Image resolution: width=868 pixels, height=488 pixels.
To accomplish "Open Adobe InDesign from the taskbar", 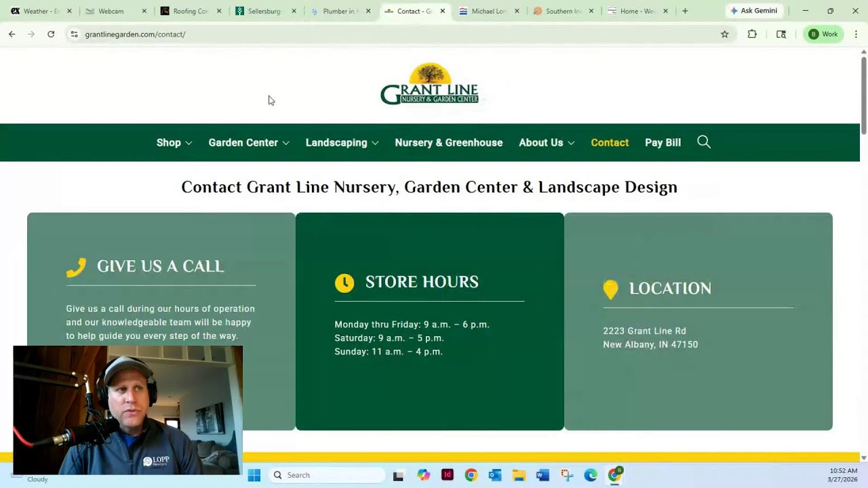I will [448, 475].
